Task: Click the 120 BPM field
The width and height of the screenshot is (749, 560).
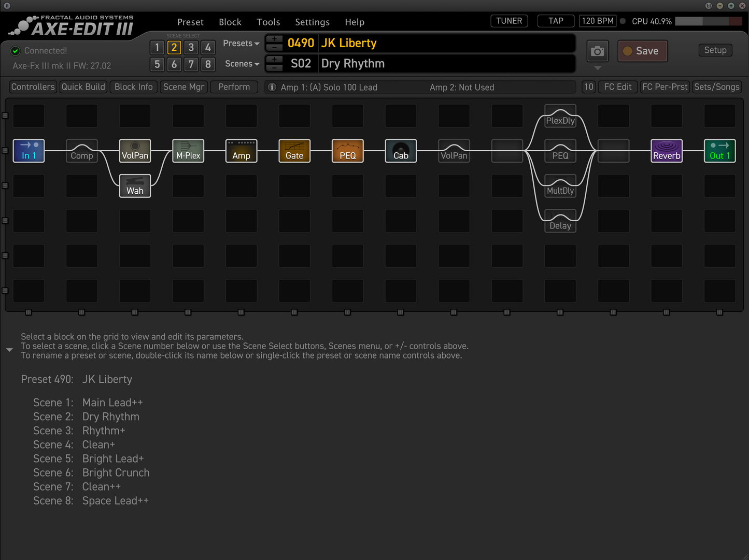Action: pos(597,21)
